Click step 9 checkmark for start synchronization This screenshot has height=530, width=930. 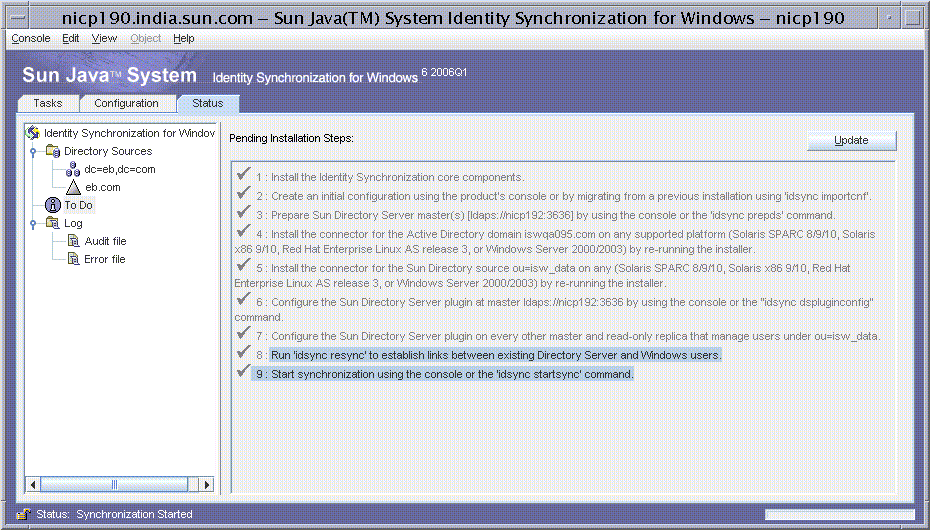coord(243,371)
